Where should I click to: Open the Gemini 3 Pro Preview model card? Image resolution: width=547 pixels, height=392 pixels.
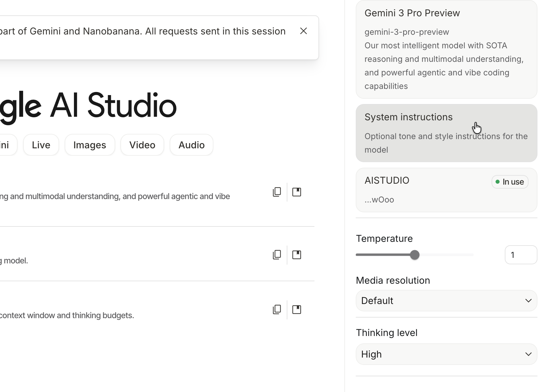[447, 49]
